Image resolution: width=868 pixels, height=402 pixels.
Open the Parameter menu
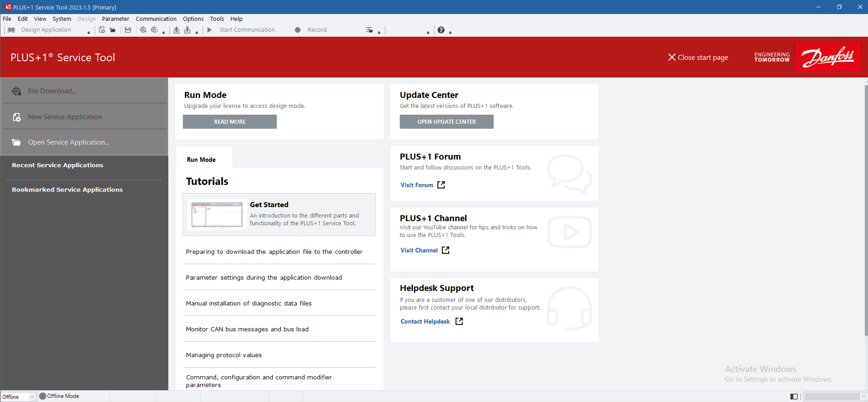(115, 19)
